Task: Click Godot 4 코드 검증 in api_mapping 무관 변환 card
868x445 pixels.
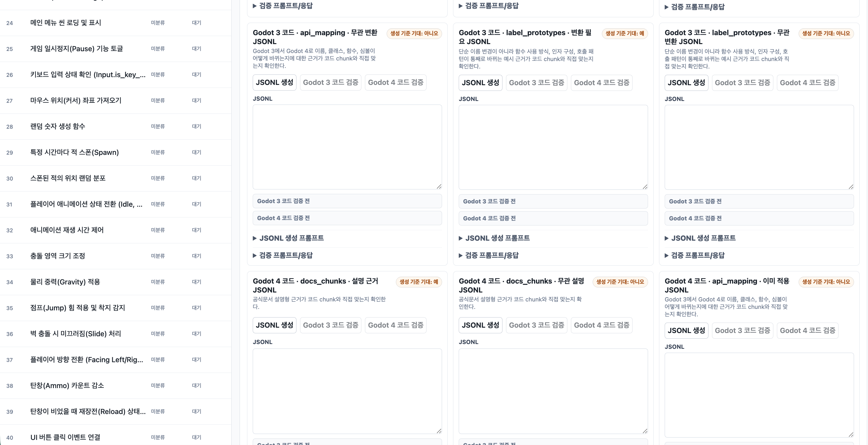Action: point(396,82)
